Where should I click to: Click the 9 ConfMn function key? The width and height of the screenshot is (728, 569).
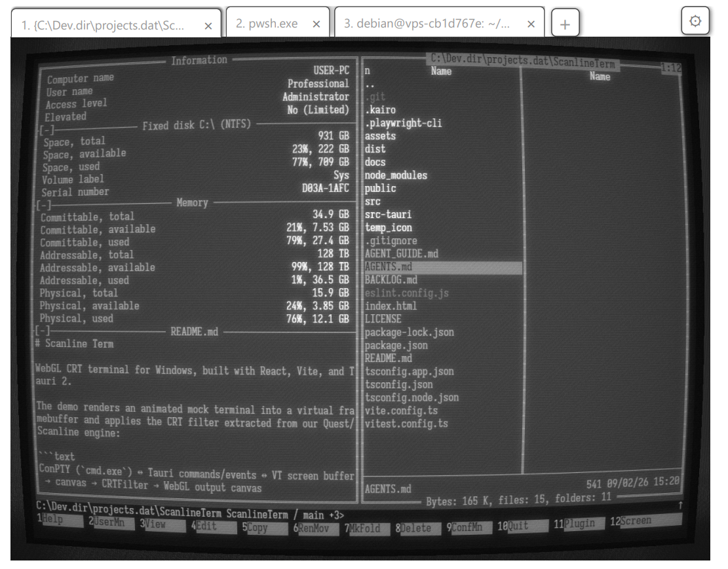click(469, 527)
